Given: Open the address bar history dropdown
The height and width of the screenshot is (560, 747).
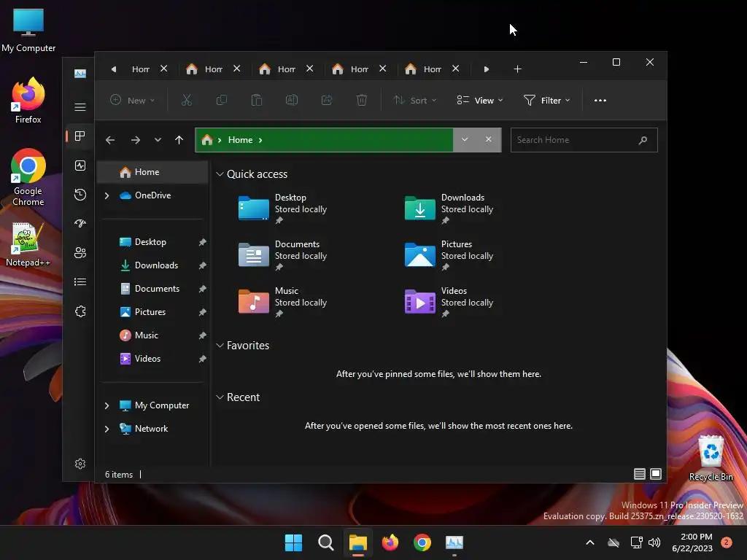Looking at the screenshot, I should (x=465, y=139).
